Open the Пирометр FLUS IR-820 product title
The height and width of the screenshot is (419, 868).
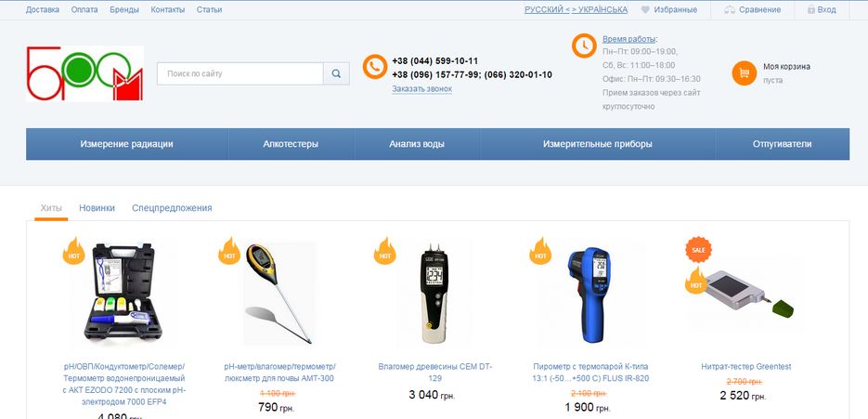coord(590,373)
